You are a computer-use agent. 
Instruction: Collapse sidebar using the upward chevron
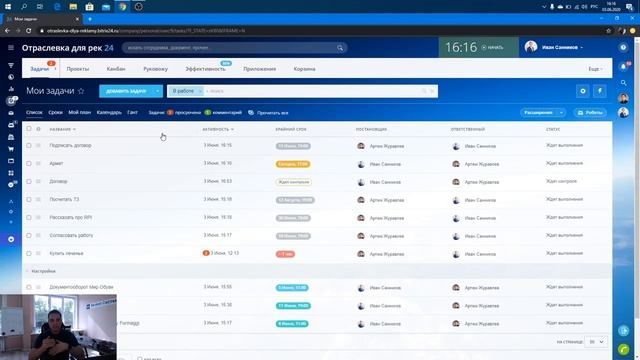11,202
